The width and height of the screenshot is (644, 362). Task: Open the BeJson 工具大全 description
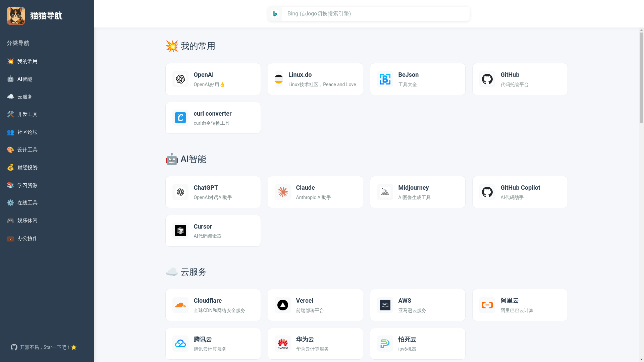(x=408, y=84)
